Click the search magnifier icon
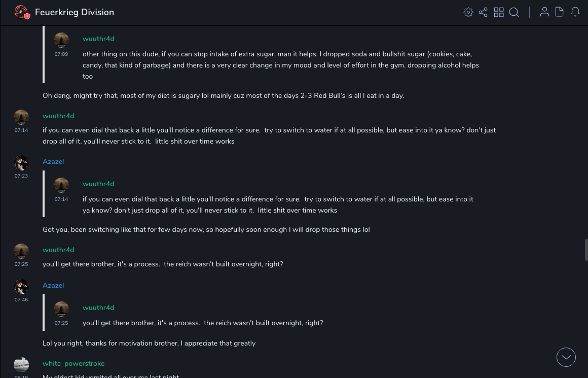This screenshot has width=588, height=378. tap(514, 12)
